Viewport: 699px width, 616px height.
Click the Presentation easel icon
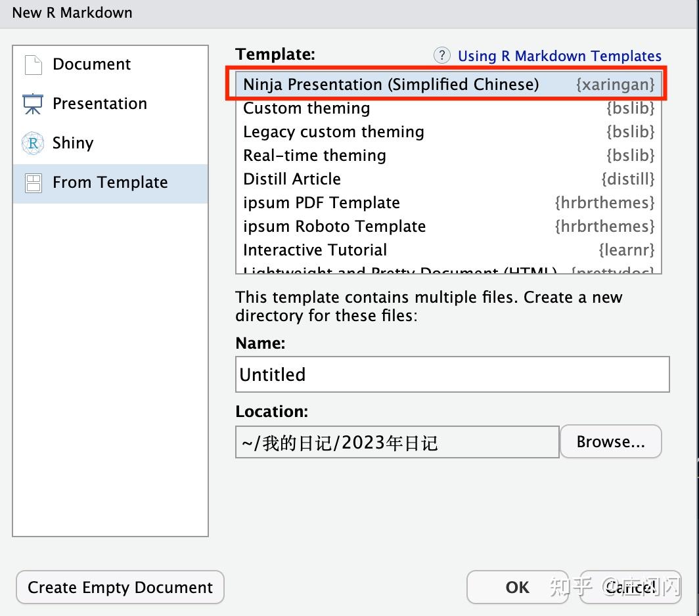click(33, 104)
